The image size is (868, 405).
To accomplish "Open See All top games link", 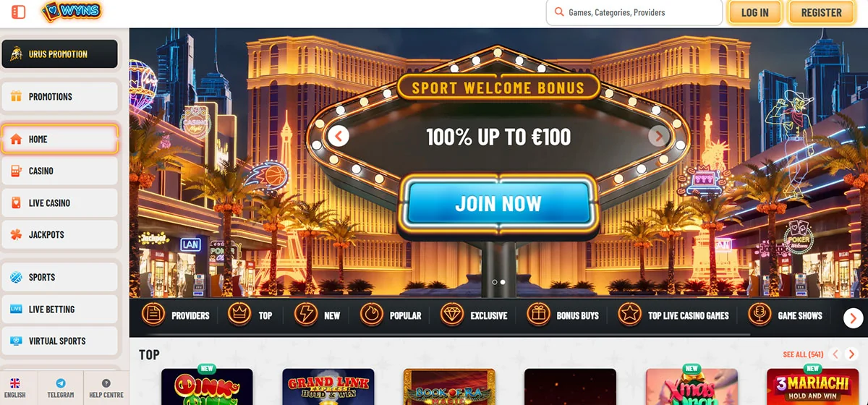I will (803, 354).
